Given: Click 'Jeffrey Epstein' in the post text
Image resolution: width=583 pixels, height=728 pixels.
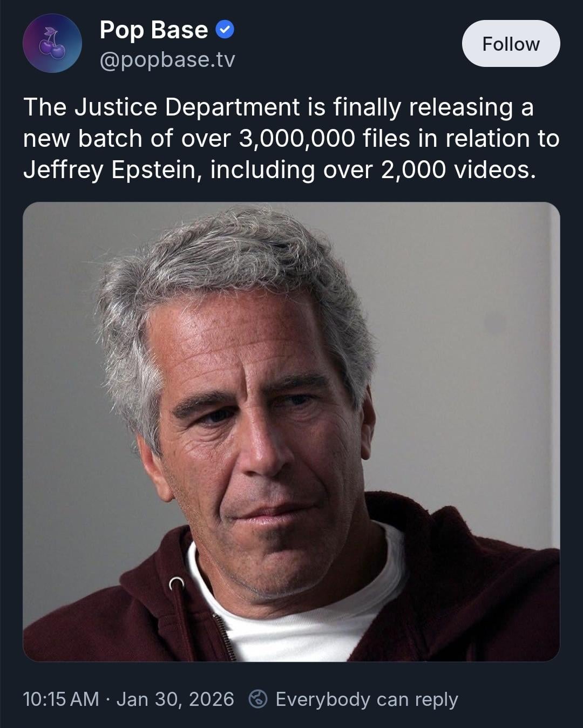Looking at the screenshot, I should (x=110, y=169).
